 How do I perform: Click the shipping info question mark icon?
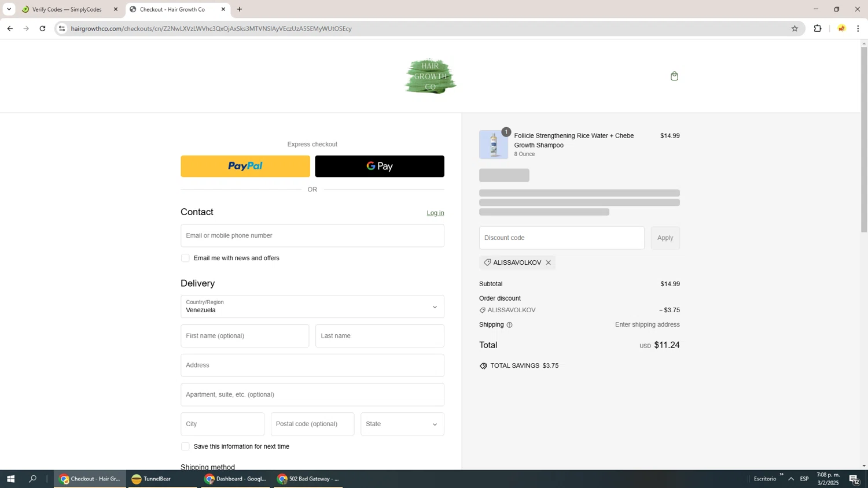(509, 325)
